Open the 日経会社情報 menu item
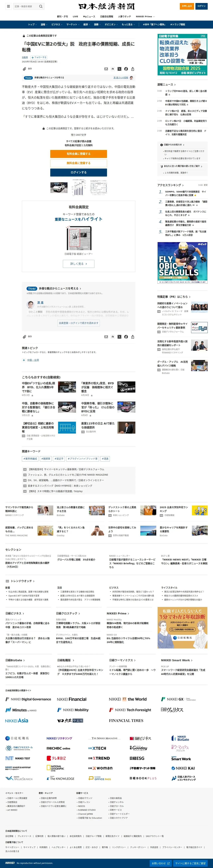 tap(106, 16)
